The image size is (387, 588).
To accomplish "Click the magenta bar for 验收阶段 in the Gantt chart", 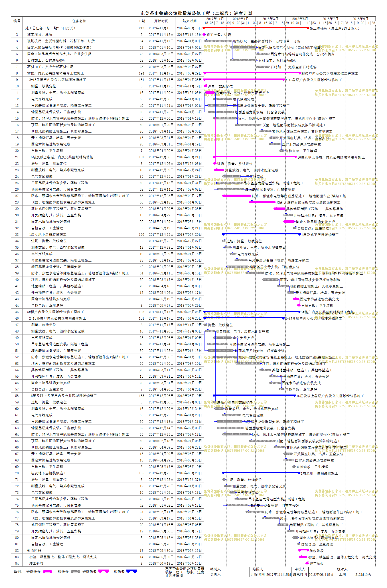I will coord(304,550).
